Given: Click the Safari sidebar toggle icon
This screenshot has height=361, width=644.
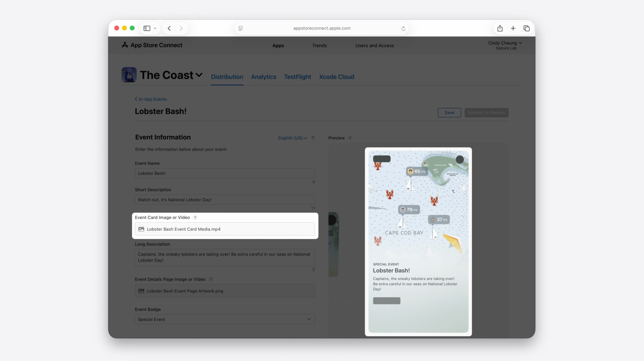Looking at the screenshot, I should pyautogui.click(x=147, y=28).
